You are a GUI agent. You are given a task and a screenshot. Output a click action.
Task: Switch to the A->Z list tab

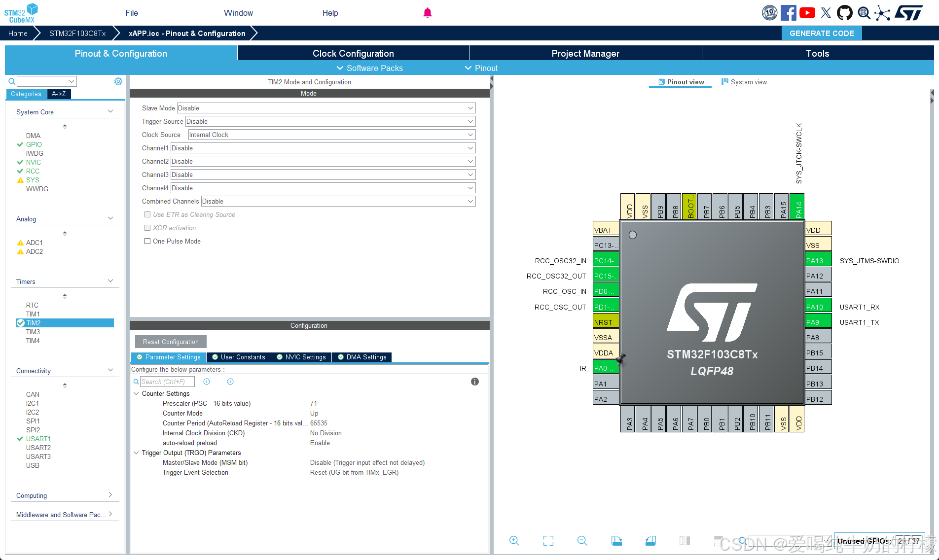tap(59, 94)
